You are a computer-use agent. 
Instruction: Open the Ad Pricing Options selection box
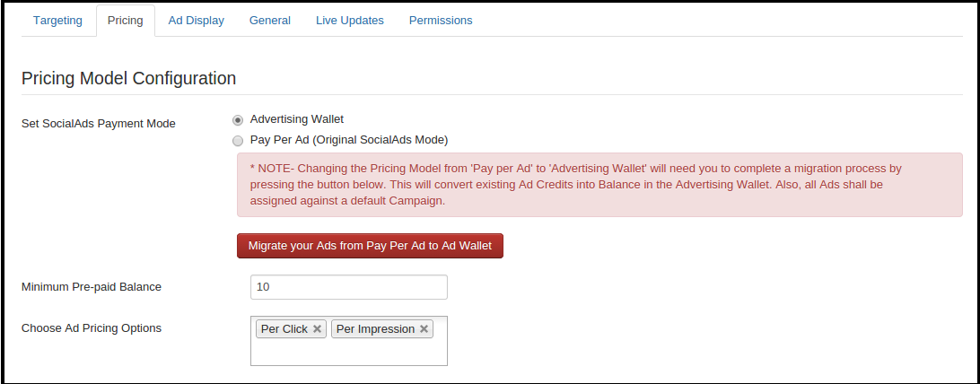pos(348,352)
